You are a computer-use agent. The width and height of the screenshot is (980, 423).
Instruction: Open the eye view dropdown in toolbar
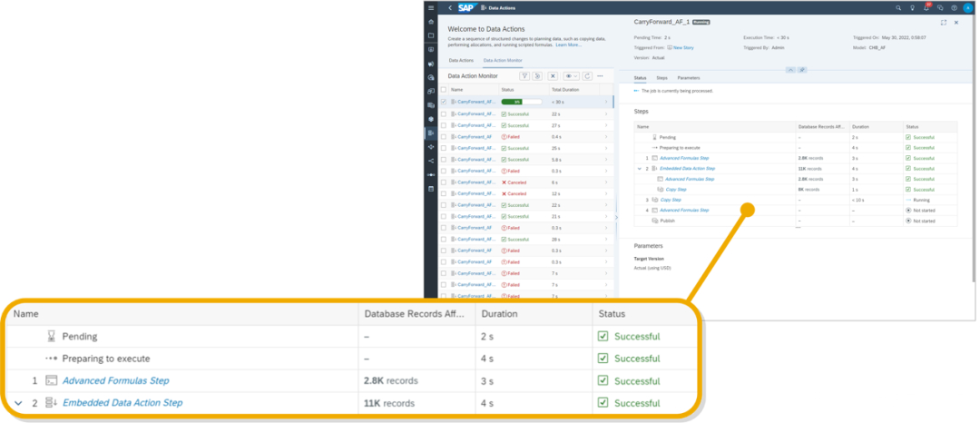pos(571,75)
